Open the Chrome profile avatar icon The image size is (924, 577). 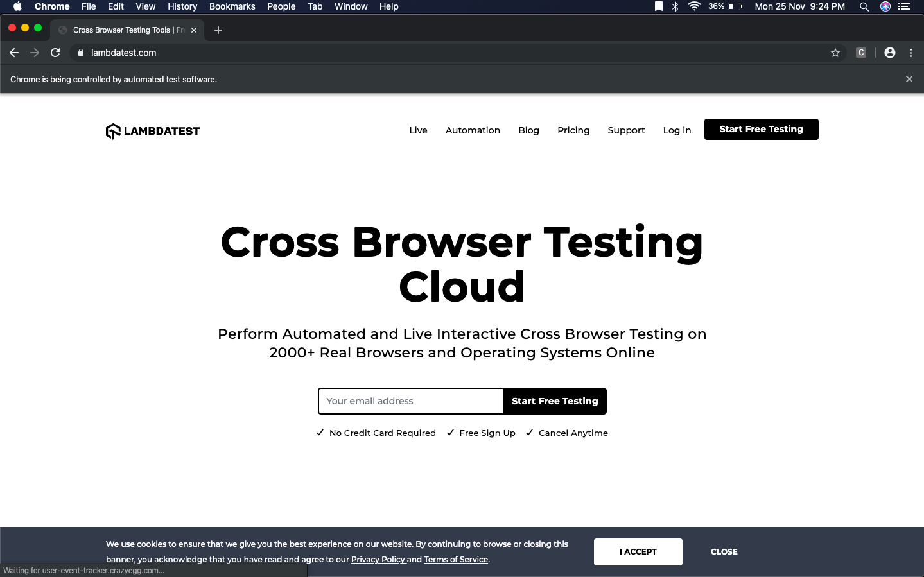[889, 53]
